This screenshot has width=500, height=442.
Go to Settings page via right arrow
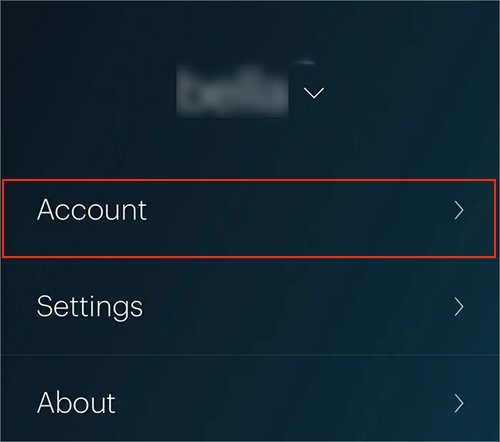[459, 307]
